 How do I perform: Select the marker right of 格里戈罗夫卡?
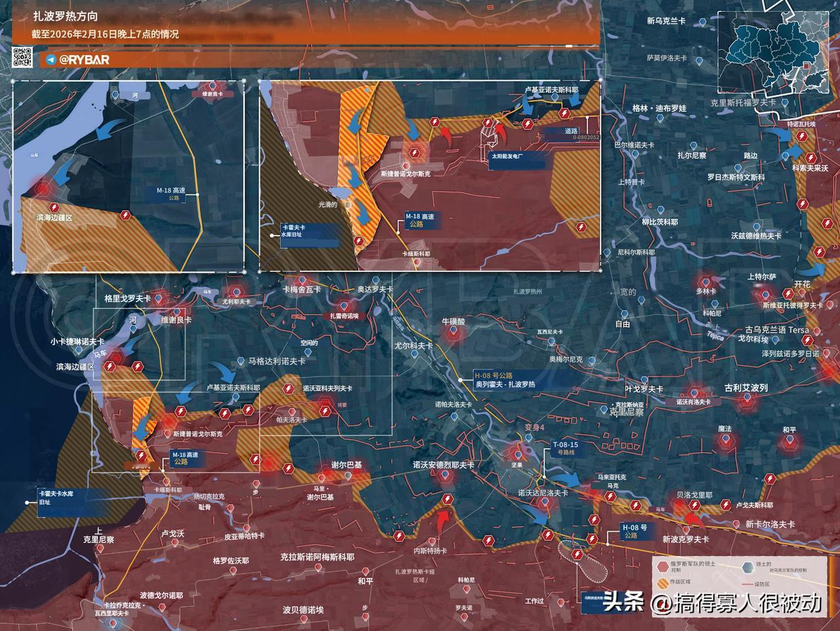click(158, 297)
